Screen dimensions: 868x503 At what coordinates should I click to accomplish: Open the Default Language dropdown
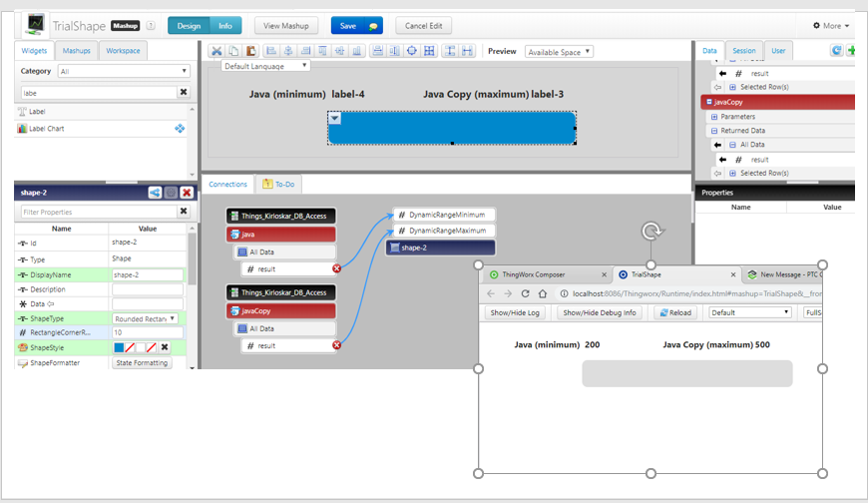(265, 66)
